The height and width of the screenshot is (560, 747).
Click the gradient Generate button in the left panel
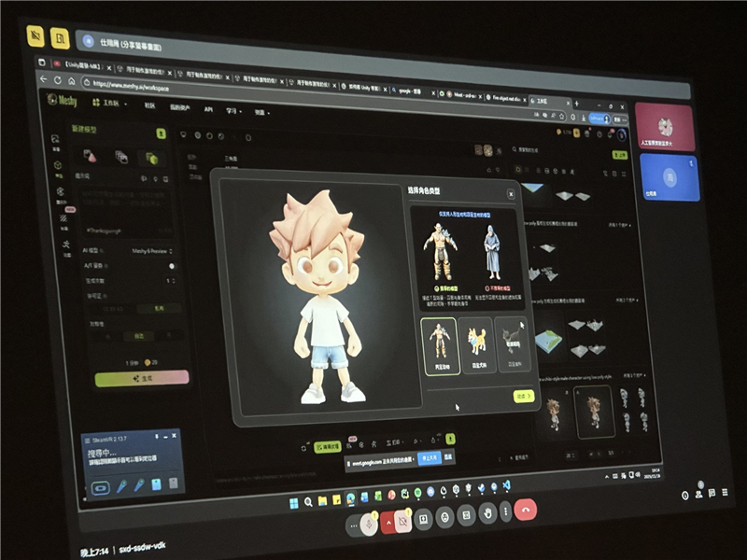[x=141, y=378]
